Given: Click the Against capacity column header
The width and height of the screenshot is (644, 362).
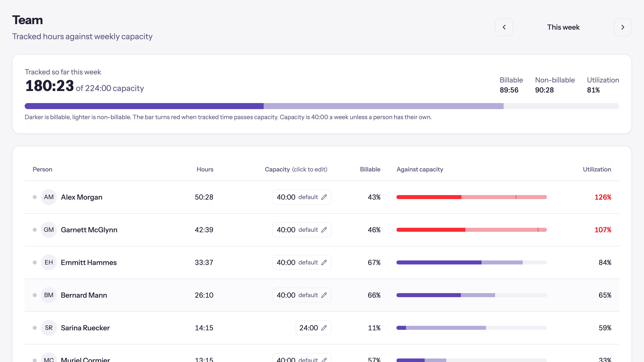Looking at the screenshot, I should coord(420,169).
